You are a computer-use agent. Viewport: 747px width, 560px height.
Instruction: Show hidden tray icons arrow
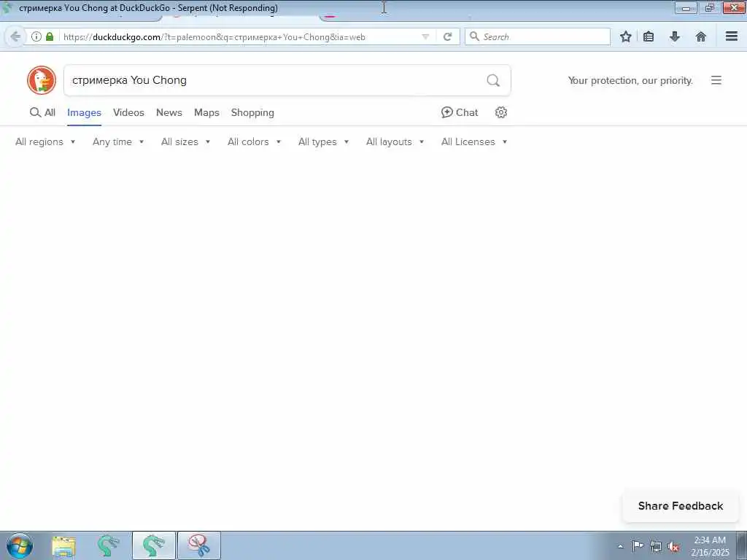click(620, 547)
